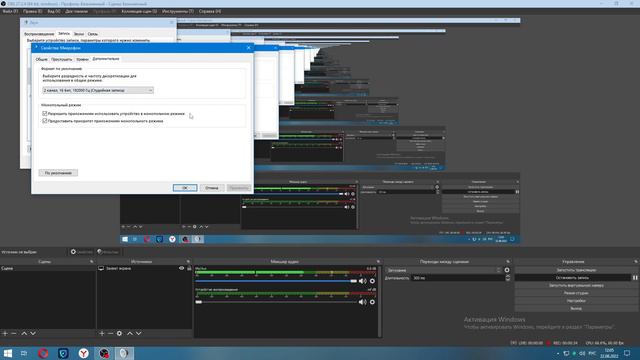Image resolution: width=640 pixels, height=360 pixels.
Task: Move source up in Sources dock
Action: click(x=130, y=333)
